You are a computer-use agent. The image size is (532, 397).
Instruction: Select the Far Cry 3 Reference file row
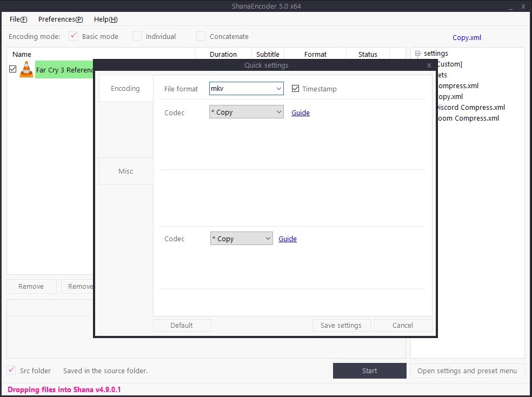click(x=64, y=70)
